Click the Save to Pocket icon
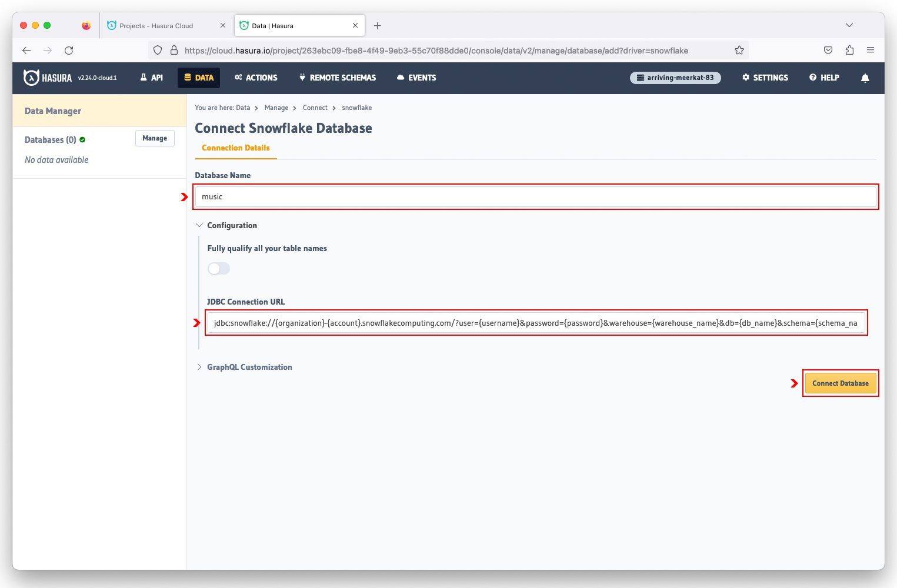 (828, 51)
